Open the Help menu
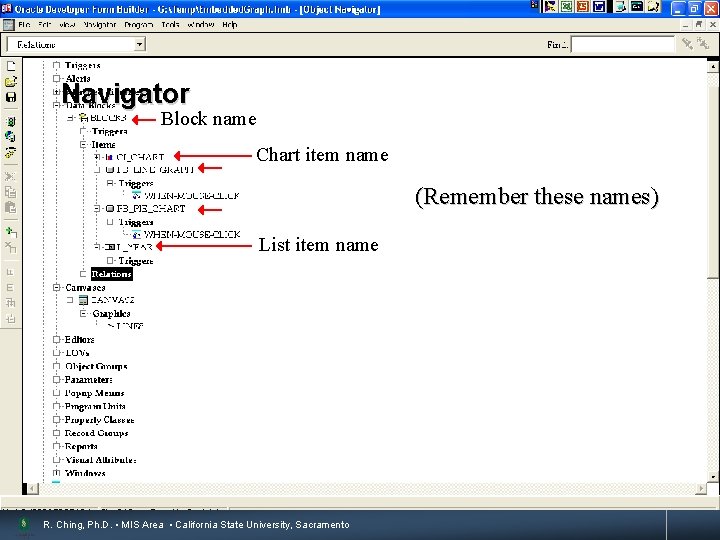Image resolution: width=720 pixels, height=540 pixels. (x=230, y=24)
